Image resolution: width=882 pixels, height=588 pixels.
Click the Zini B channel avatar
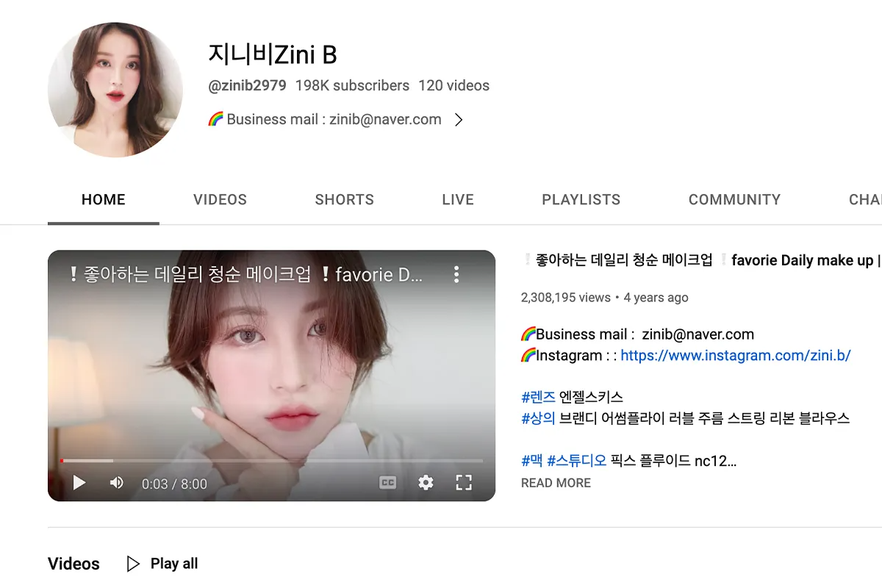115,90
